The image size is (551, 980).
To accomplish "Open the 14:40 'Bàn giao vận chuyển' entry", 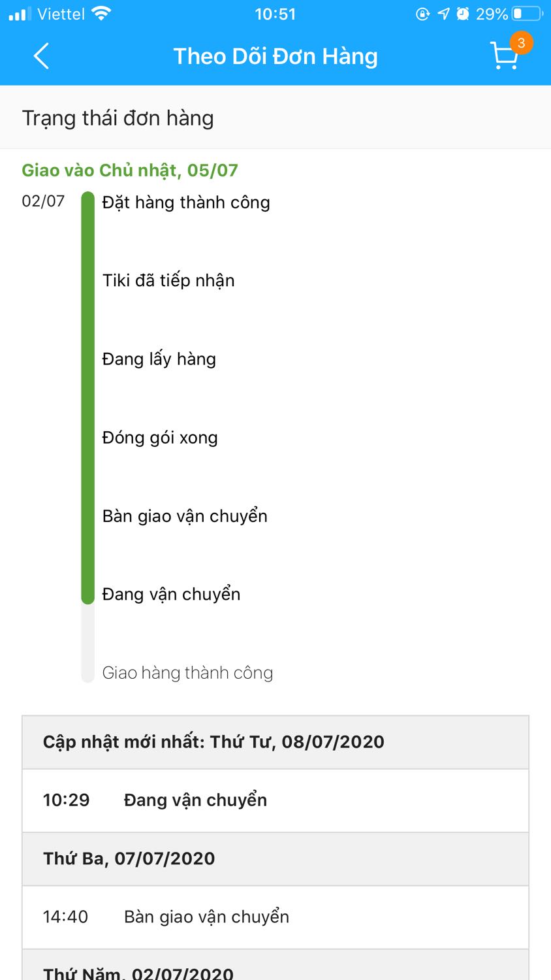I will coord(275,917).
